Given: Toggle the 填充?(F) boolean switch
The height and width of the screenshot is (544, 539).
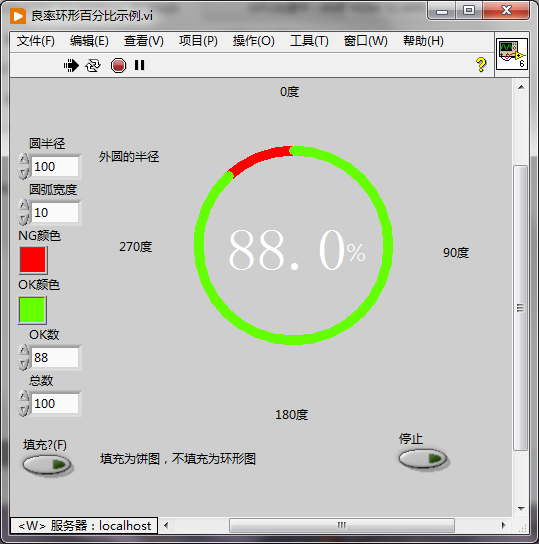Looking at the screenshot, I should coord(46,465).
